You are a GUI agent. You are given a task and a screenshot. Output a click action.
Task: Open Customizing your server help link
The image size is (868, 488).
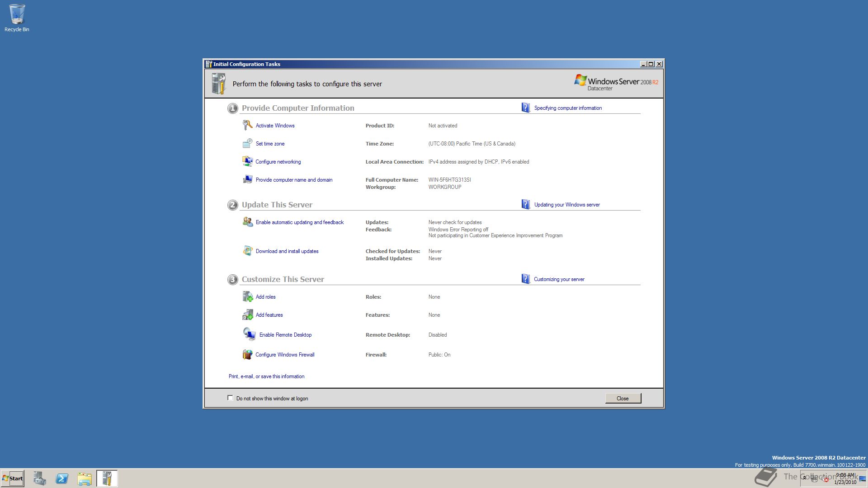click(559, 279)
